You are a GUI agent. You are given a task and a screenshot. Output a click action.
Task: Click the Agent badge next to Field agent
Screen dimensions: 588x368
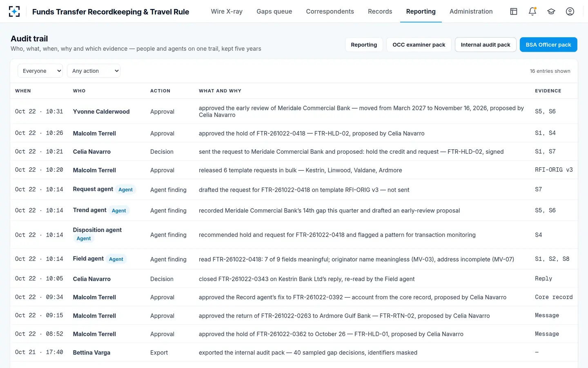point(116,259)
